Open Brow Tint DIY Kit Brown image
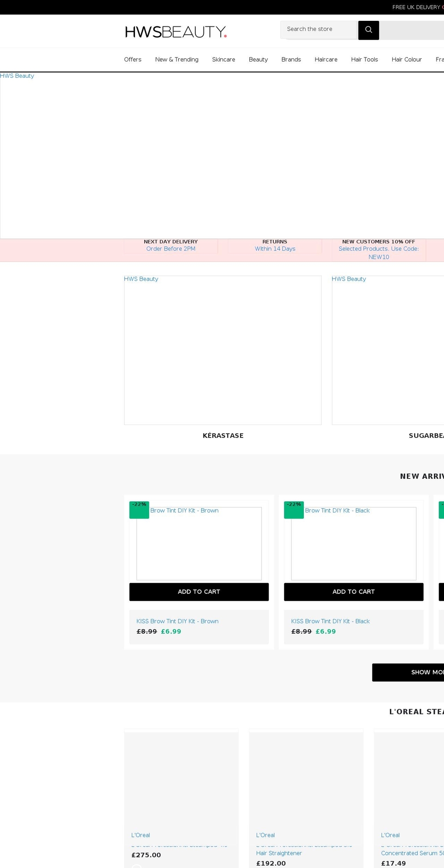 point(199,543)
